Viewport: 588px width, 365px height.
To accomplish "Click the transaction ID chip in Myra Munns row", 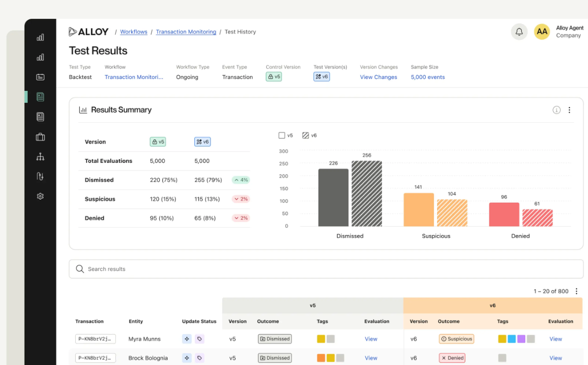I will click(95, 339).
